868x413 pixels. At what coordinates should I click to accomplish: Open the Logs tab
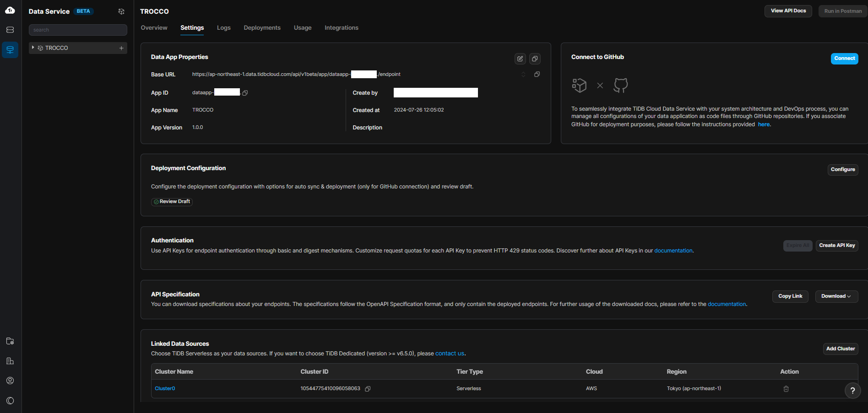tap(224, 28)
